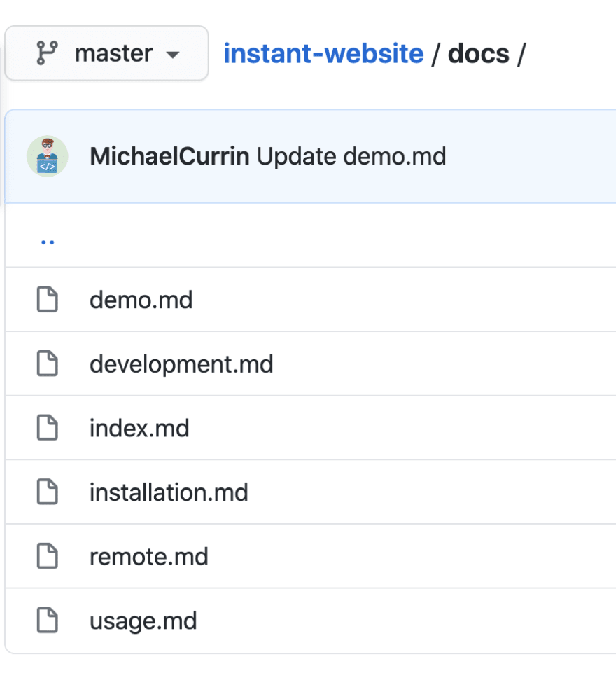Click the file icon next to development.md
The image size is (616, 685).
[47, 364]
